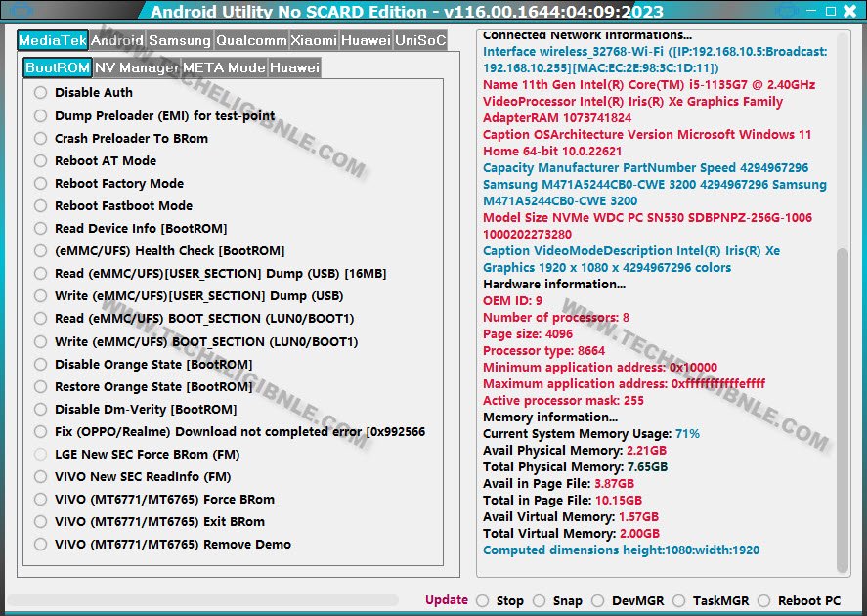Select Reboot AT Mode radio button
867x616 pixels.
[40, 161]
